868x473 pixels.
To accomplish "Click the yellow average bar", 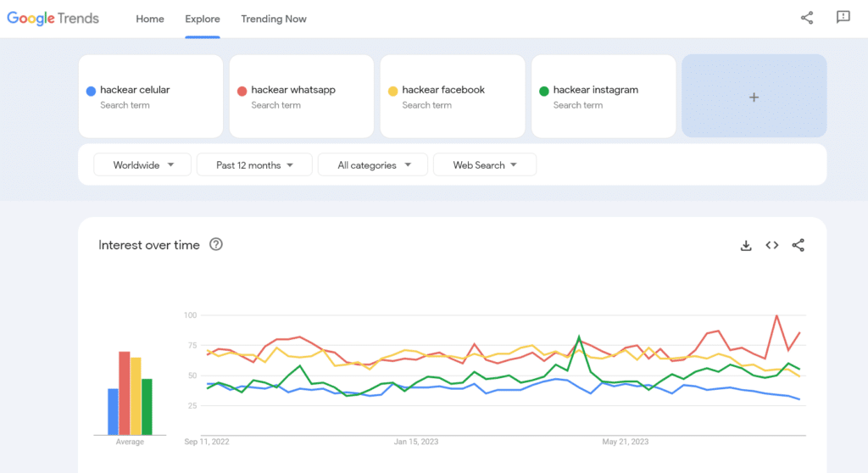I will (136, 396).
